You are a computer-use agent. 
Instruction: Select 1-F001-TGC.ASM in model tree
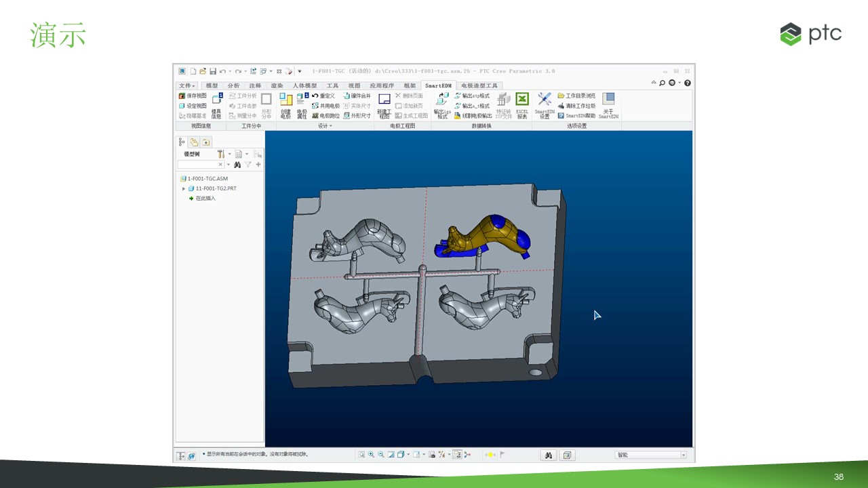pos(203,179)
